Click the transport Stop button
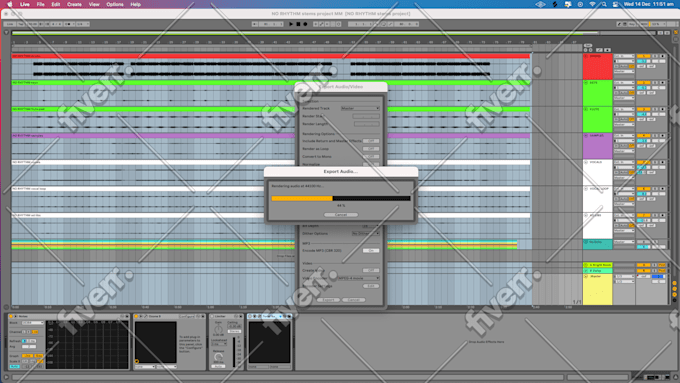The width and height of the screenshot is (680, 383). 298,24
